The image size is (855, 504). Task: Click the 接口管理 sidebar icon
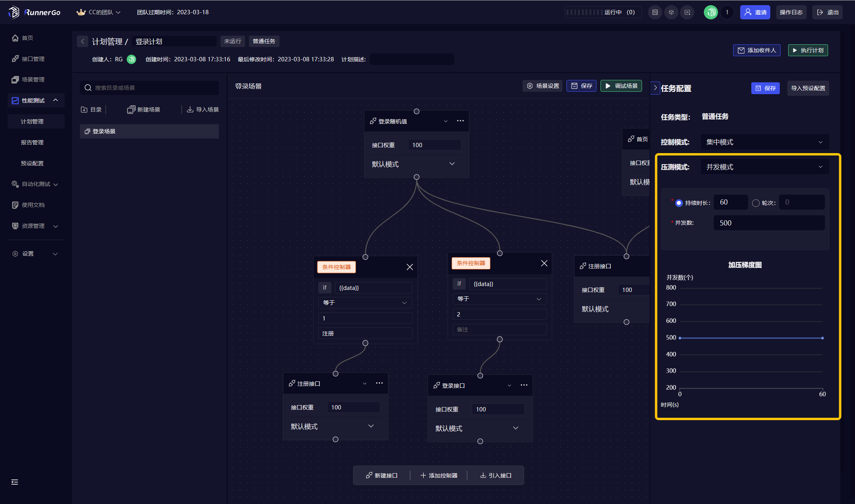(15, 59)
